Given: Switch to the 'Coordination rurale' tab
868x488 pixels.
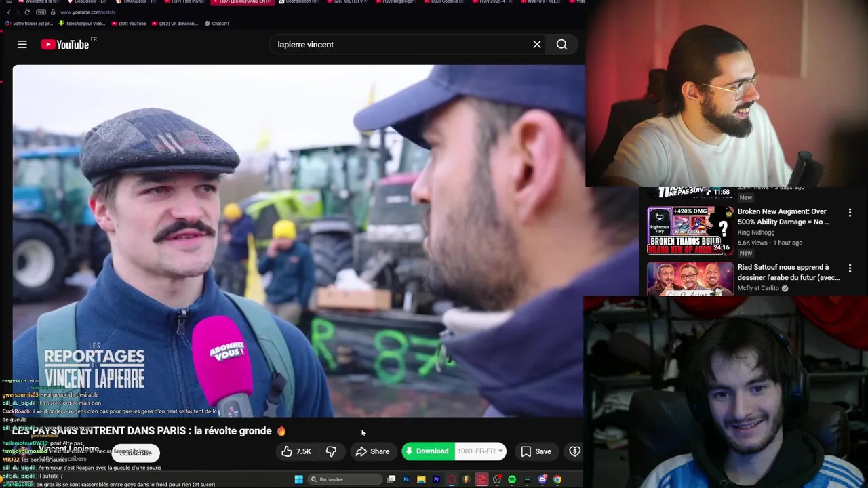Looking at the screenshot, I should click(298, 2).
